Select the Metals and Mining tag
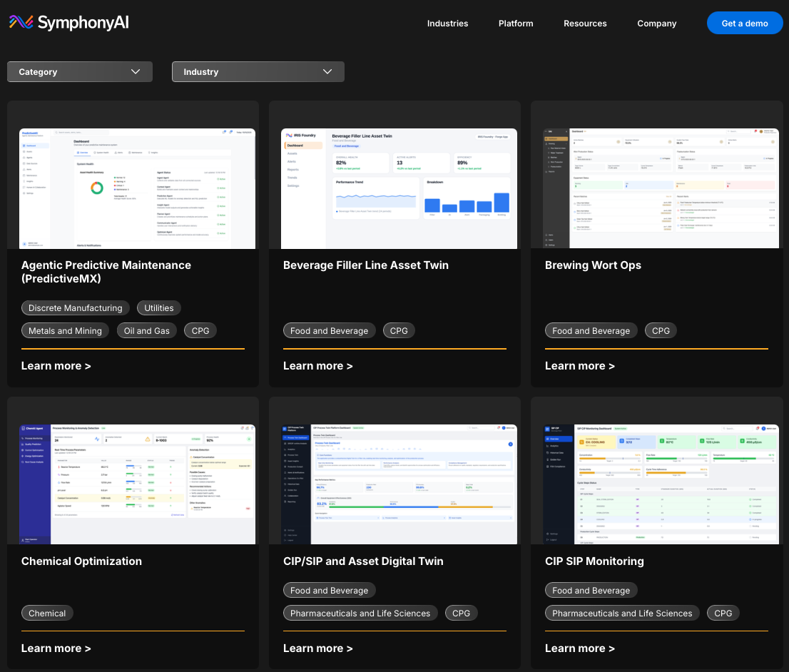 click(x=65, y=331)
